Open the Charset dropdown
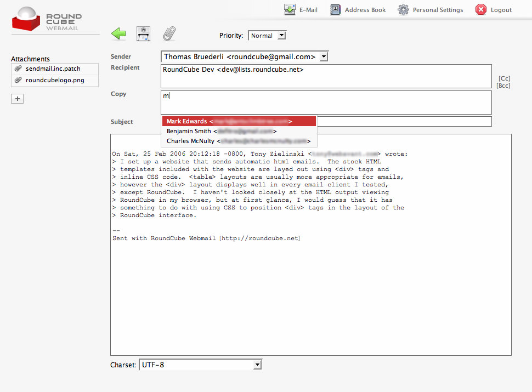 point(201,365)
